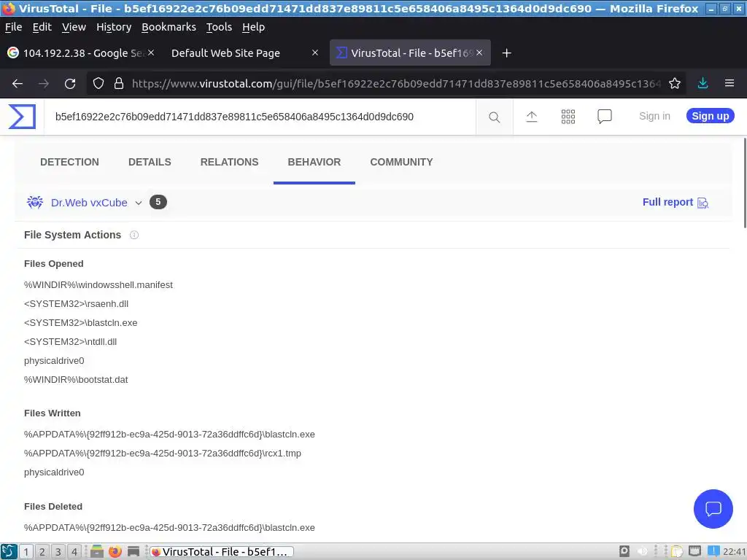This screenshot has height=560, width=747.
Task: Open the apps grid icon
Action: (x=568, y=117)
